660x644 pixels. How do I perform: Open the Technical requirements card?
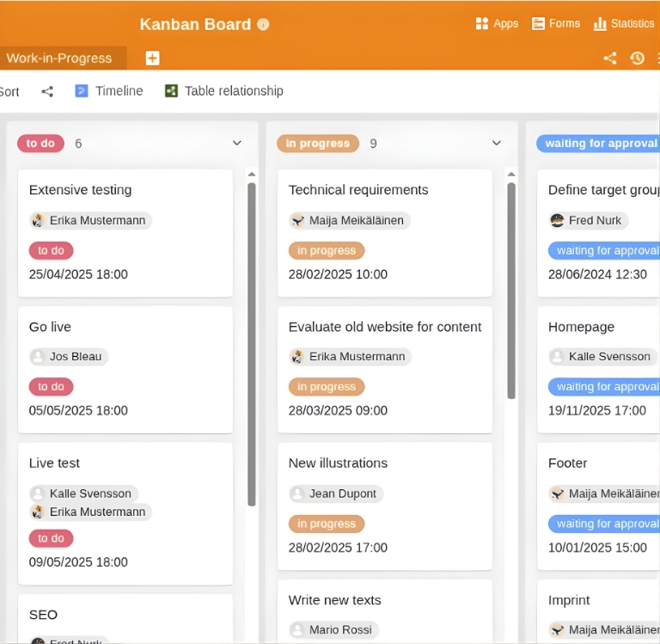pos(385,233)
